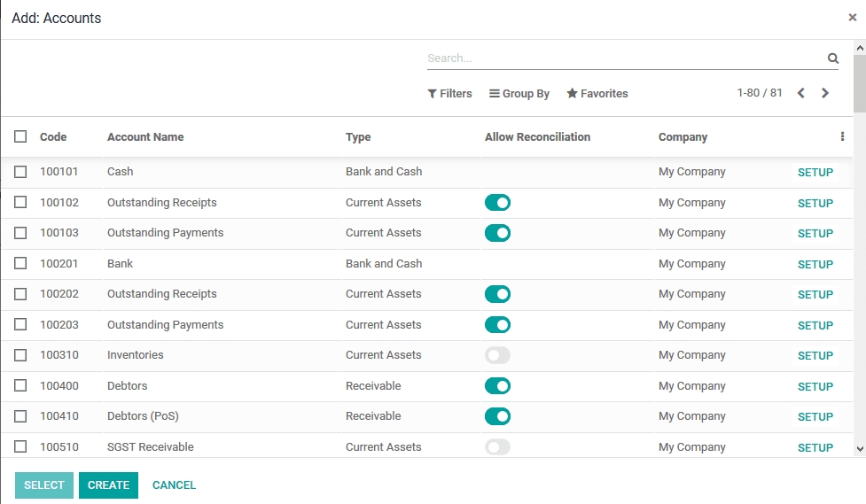This screenshot has height=504, width=866.
Task: Click CANCEL to dismiss the dialog
Action: (x=174, y=485)
